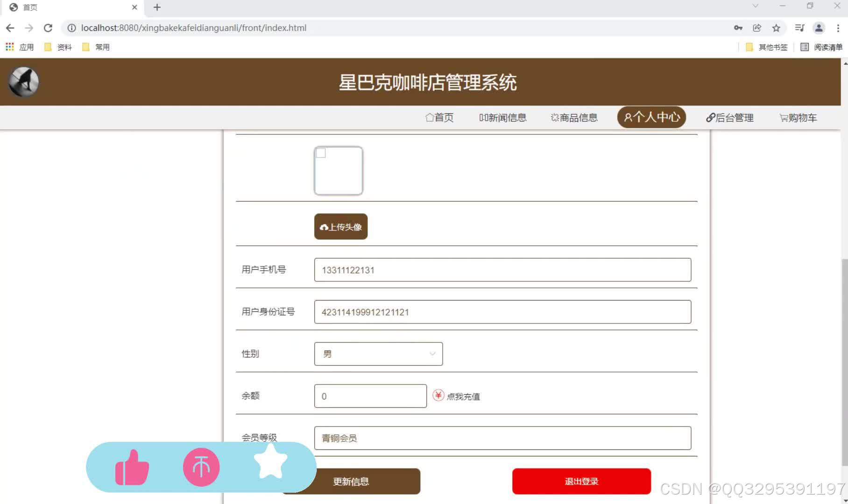Viewport: 848px width, 504px height.
Task: Click the 用户手机号 input field
Action: pyautogui.click(x=502, y=270)
